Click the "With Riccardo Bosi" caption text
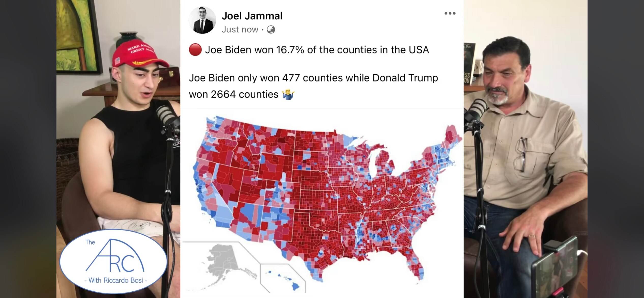Image resolution: width=644 pixels, height=298 pixels. (116, 280)
